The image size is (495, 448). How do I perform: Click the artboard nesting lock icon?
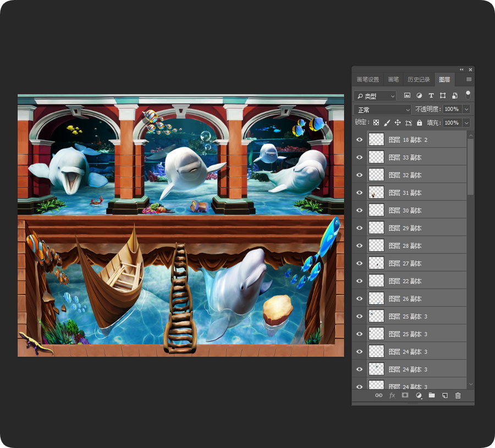pyautogui.click(x=409, y=123)
